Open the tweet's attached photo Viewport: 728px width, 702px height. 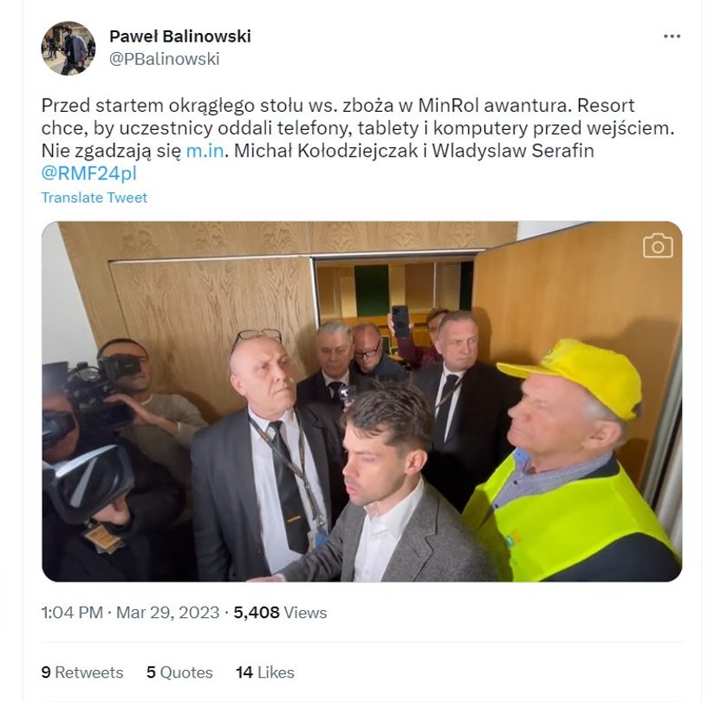pyautogui.click(x=361, y=401)
